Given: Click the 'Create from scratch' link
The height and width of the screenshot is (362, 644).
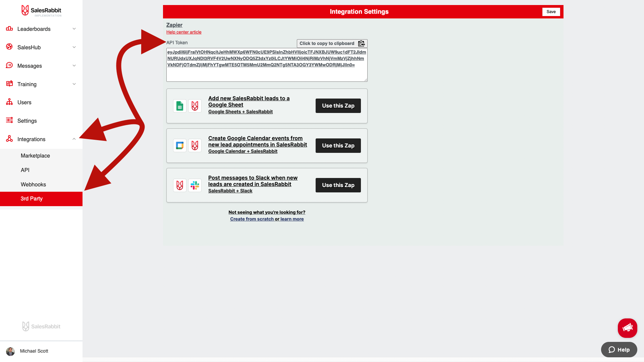Looking at the screenshot, I should [252, 219].
